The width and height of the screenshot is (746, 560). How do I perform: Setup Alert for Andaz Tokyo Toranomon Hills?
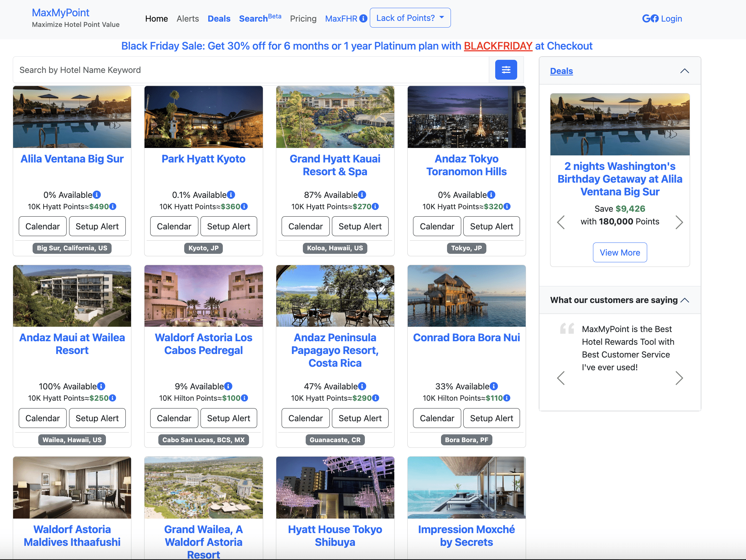491,226
